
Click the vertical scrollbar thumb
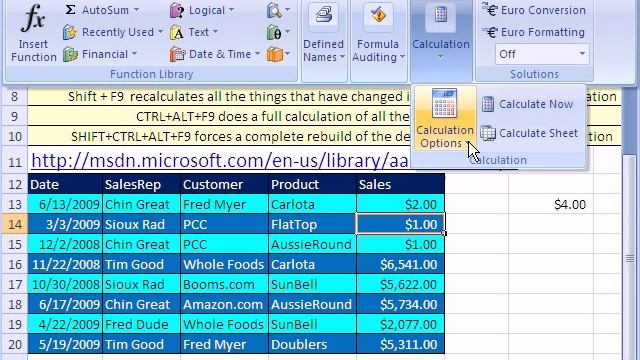(630, 258)
